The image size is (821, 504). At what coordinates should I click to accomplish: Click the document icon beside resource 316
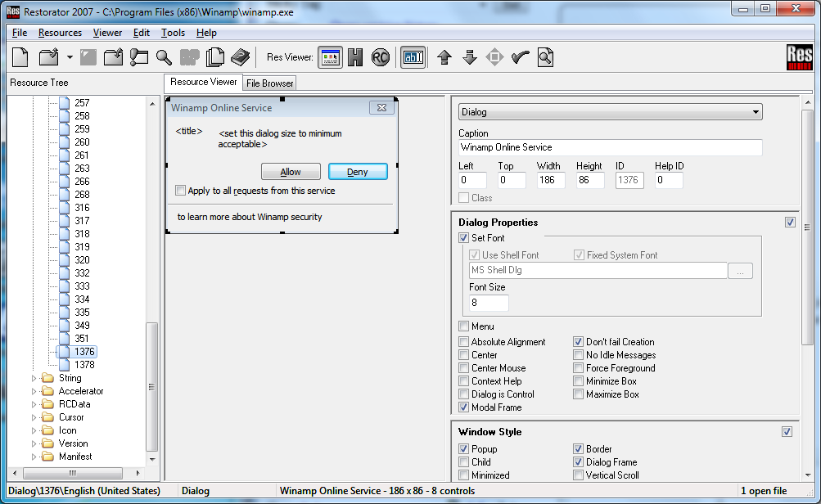pos(65,207)
